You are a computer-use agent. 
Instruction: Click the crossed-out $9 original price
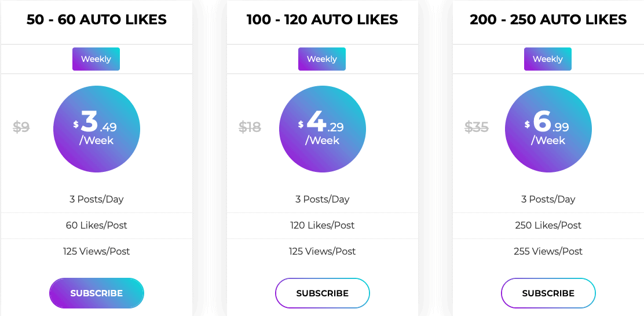(x=21, y=127)
